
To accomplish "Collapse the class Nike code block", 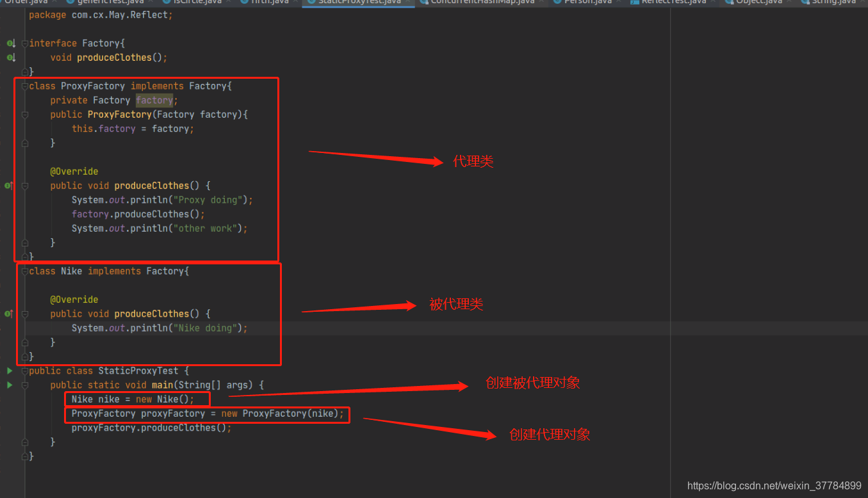I will tap(25, 271).
